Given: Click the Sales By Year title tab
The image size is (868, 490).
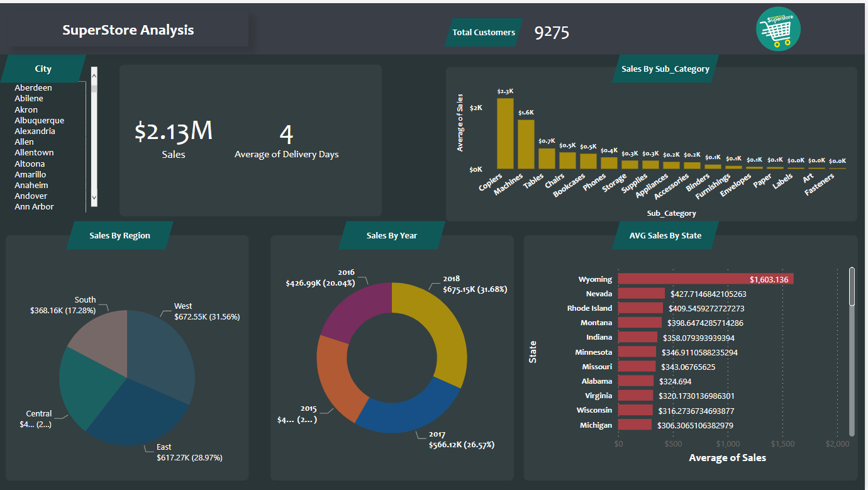Looking at the screenshot, I should (391, 236).
